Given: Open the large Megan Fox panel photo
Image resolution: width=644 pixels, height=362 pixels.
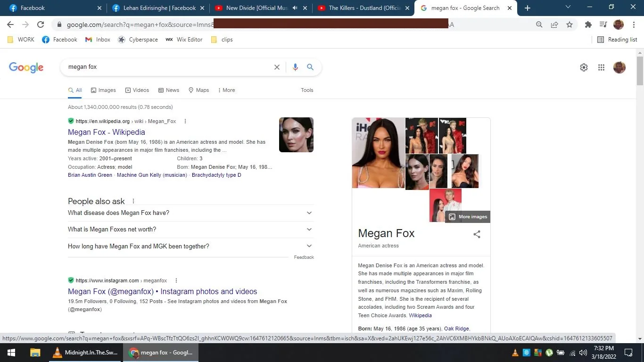Looking at the screenshot, I should tap(379, 153).
